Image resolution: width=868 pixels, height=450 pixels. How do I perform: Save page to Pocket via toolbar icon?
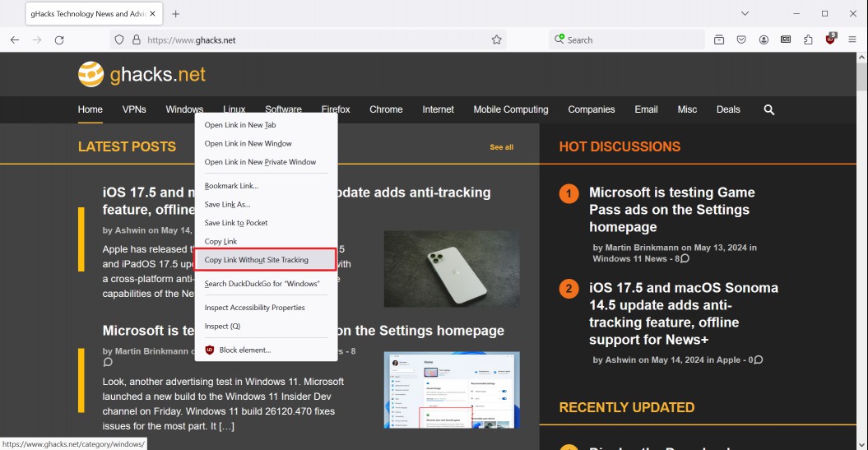click(741, 39)
